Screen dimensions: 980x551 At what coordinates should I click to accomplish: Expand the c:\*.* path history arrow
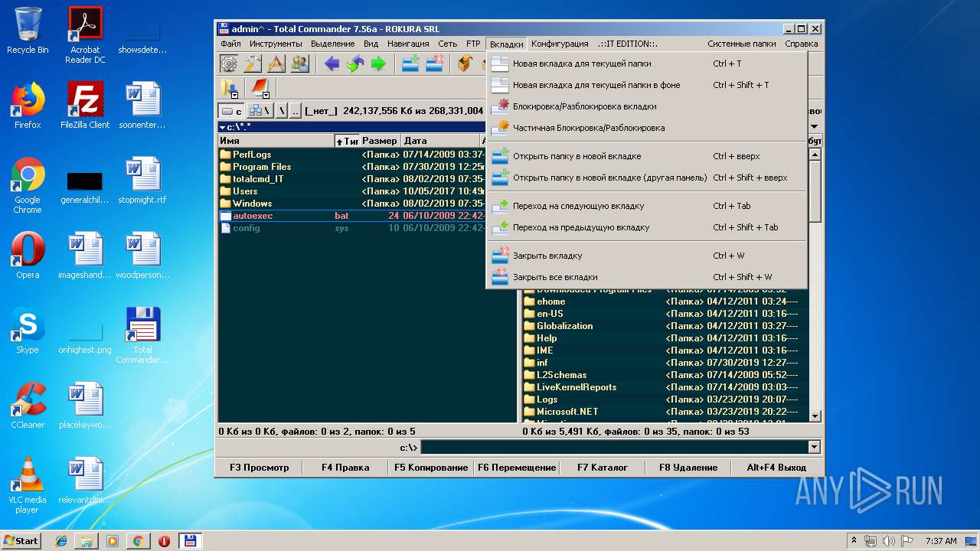[x=223, y=127]
